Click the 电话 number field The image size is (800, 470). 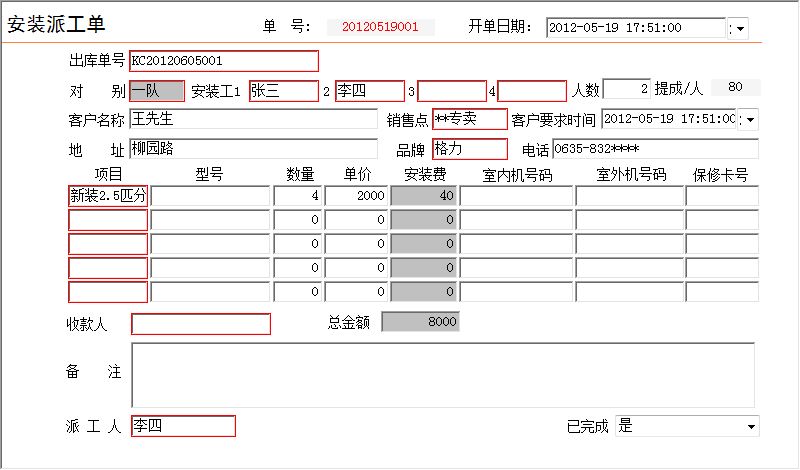[x=655, y=150]
